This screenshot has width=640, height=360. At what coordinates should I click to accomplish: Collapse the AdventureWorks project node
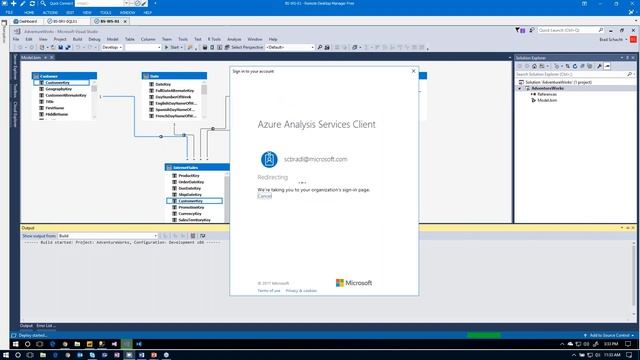[x=520, y=88]
